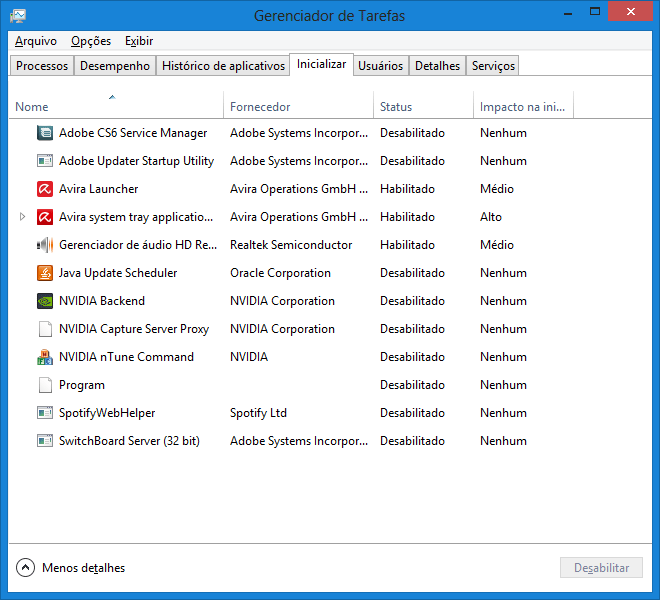Click the Realtek audio manager speaker icon
This screenshot has width=660, height=600.
pyautogui.click(x=45, y=245)
